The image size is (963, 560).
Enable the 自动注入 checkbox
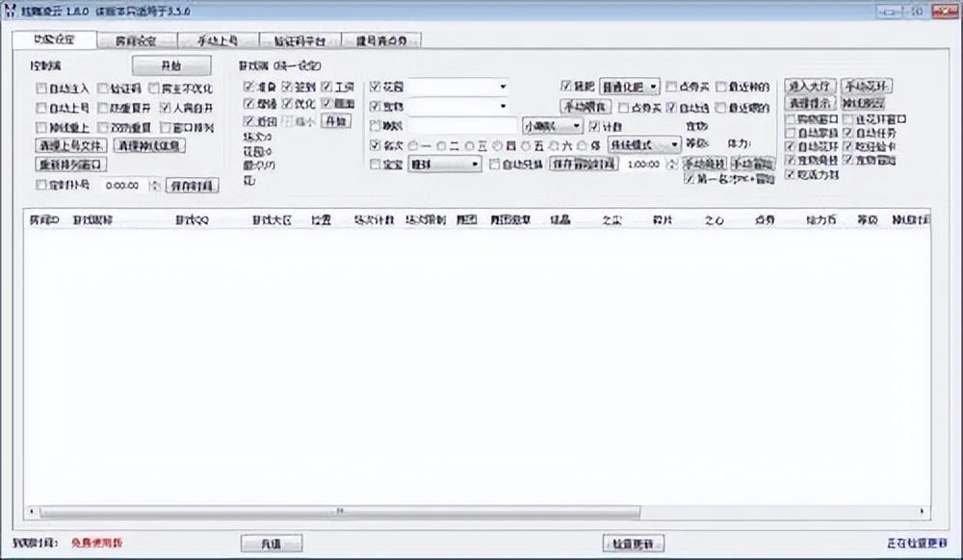pos(41,88)
